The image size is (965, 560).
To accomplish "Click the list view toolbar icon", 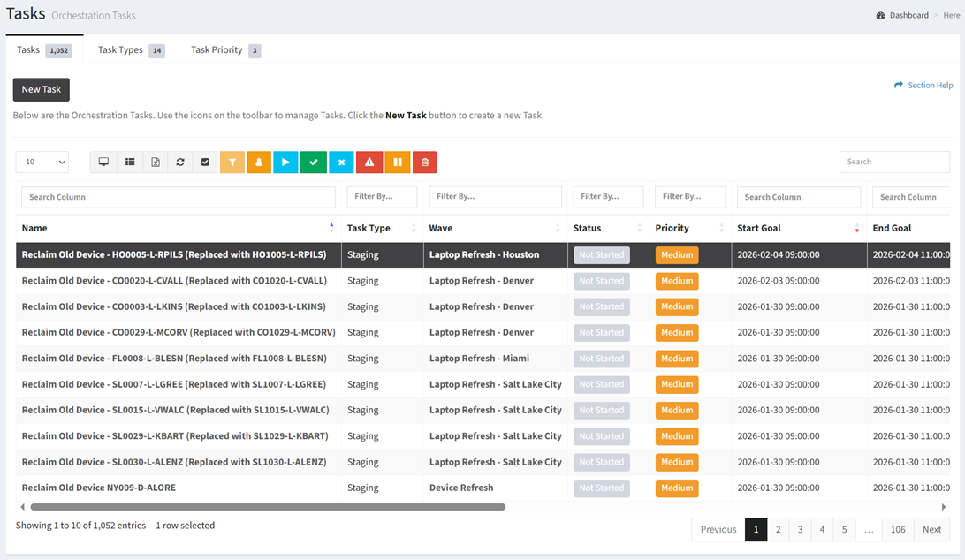I will click(x=130, y=163).
